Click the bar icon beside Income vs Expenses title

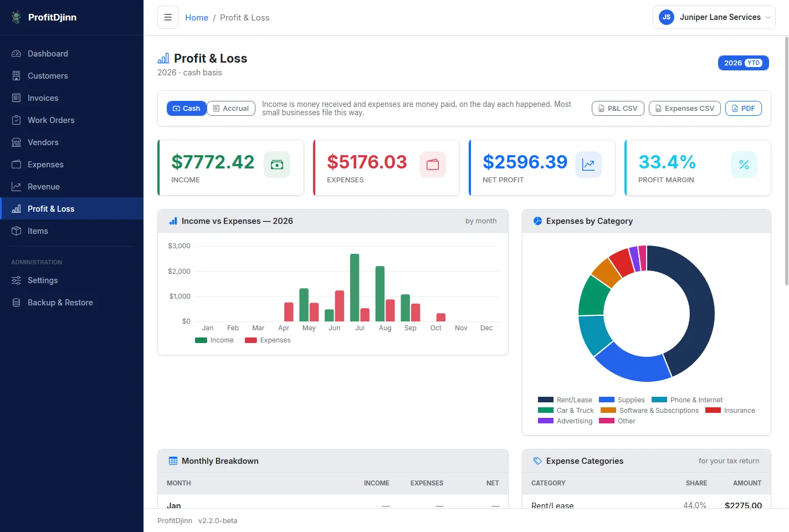tap(173, 221)
